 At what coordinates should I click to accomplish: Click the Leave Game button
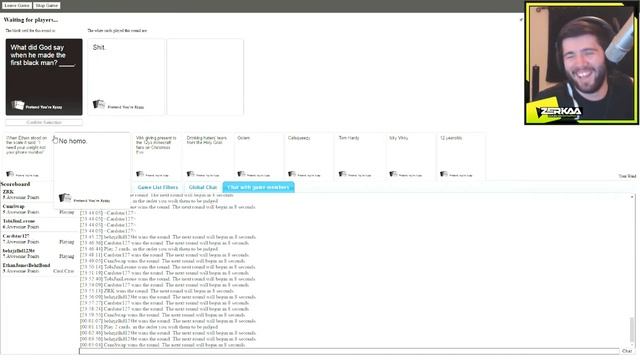(17, 5)
